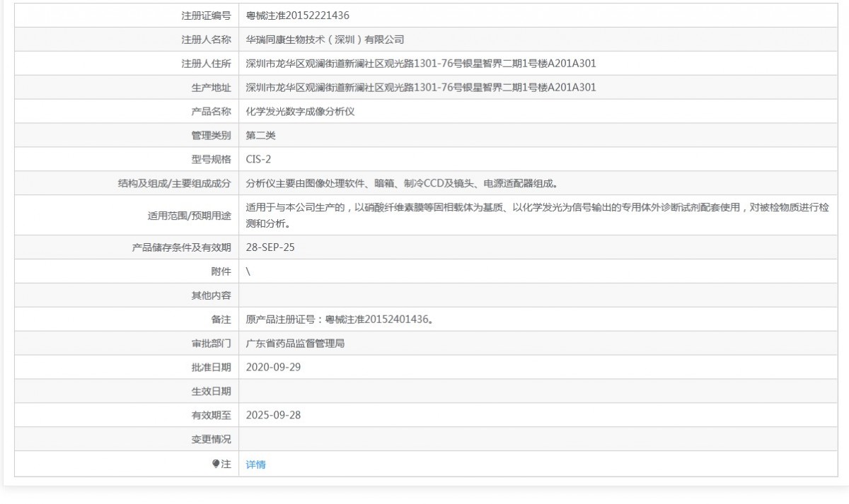Screen dimensions: 849x504
Task: Select expiry date 2025-09-28
Action: [x=273, y=415]
